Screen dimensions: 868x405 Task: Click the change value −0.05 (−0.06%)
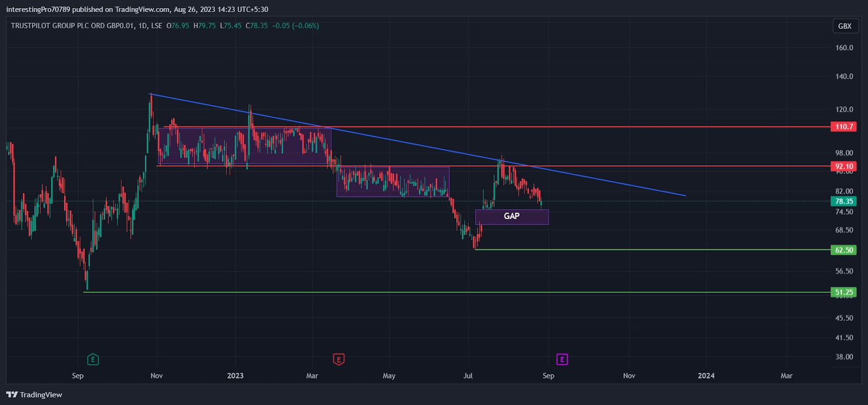(296, 25)
